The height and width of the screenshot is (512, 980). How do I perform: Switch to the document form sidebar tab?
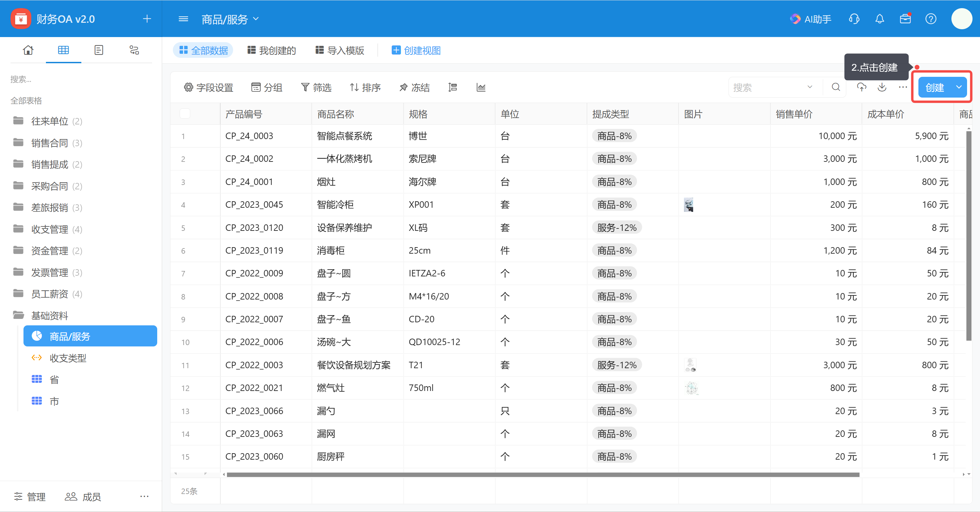(x=99, y=50)
